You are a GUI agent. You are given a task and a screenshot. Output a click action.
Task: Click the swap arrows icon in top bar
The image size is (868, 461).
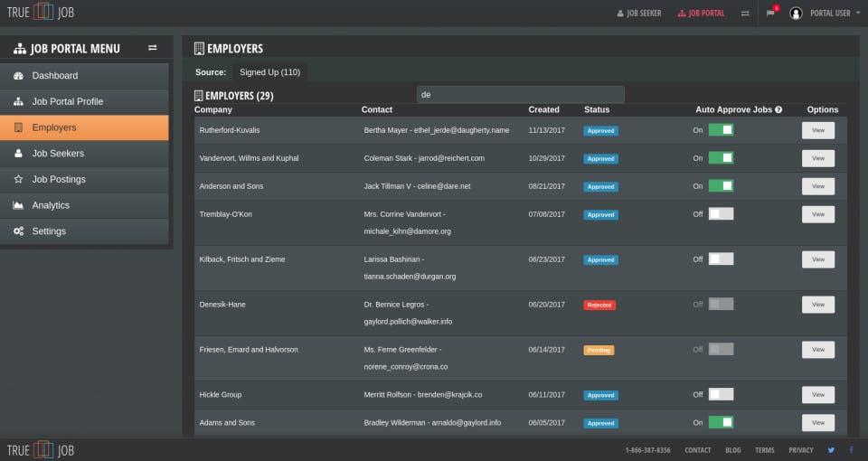pos(745,14)
